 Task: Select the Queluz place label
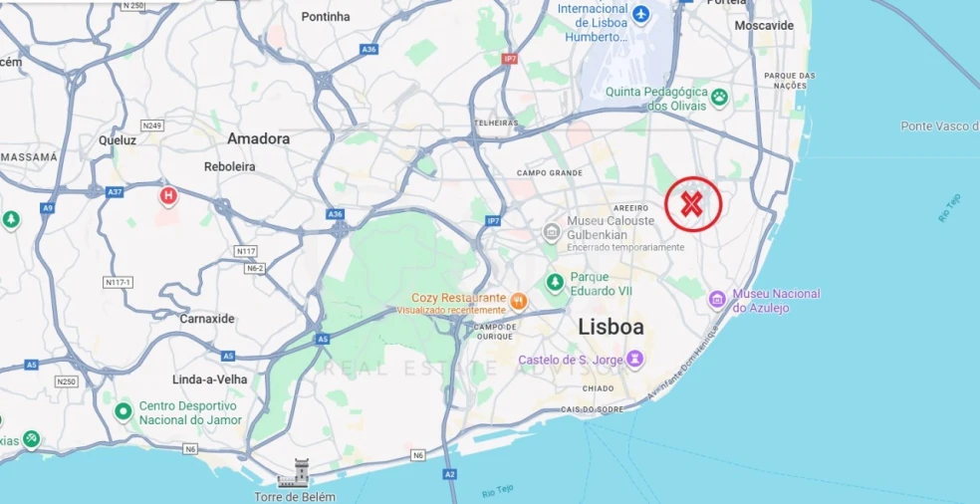[x=117, y=140]
